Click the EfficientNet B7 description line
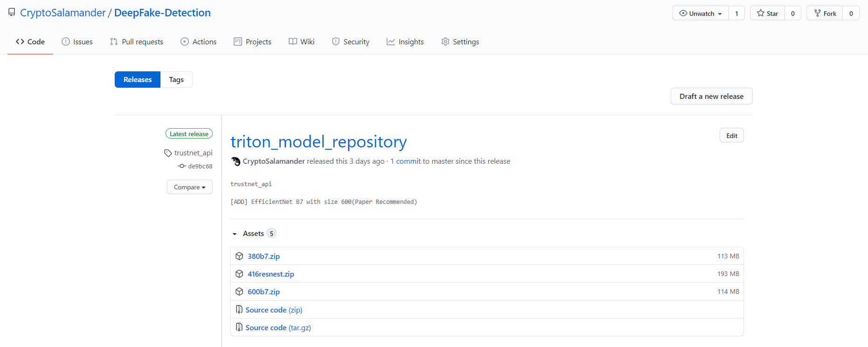868x347 pixels. (x=324, y=202)
